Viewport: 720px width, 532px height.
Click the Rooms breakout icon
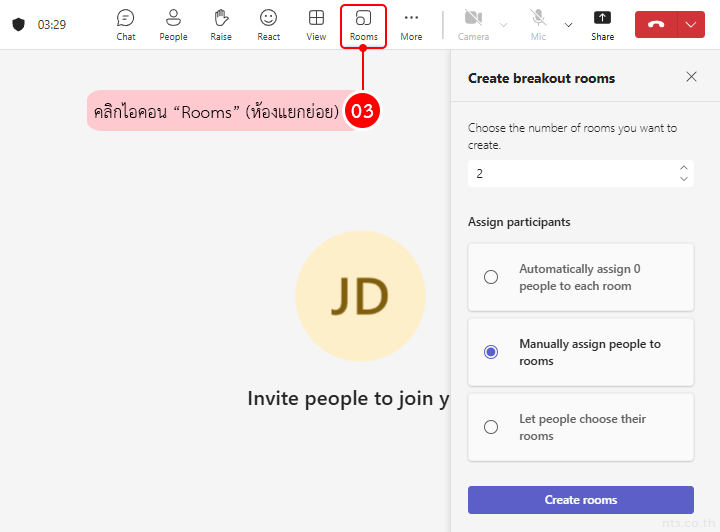(363, 25)
